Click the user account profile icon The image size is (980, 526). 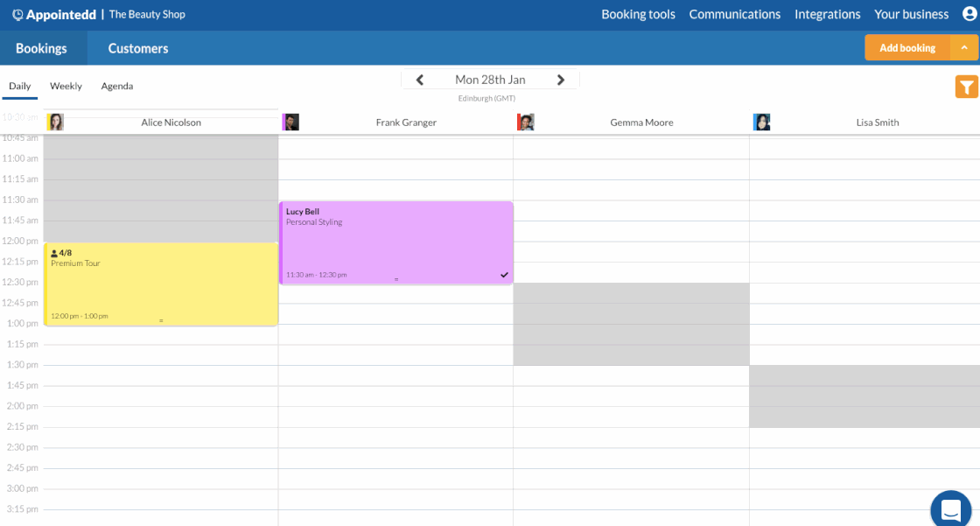tap(967, 15)
